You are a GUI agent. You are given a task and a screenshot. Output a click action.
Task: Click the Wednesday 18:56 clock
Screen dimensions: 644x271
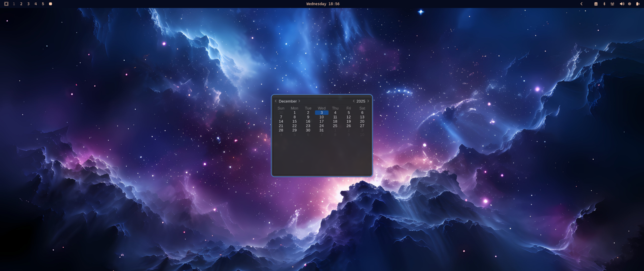pyautogui.click(x=323, y=4)
